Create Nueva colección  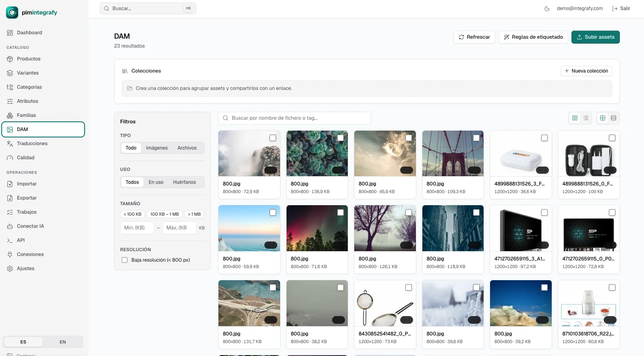coord(586,71)
